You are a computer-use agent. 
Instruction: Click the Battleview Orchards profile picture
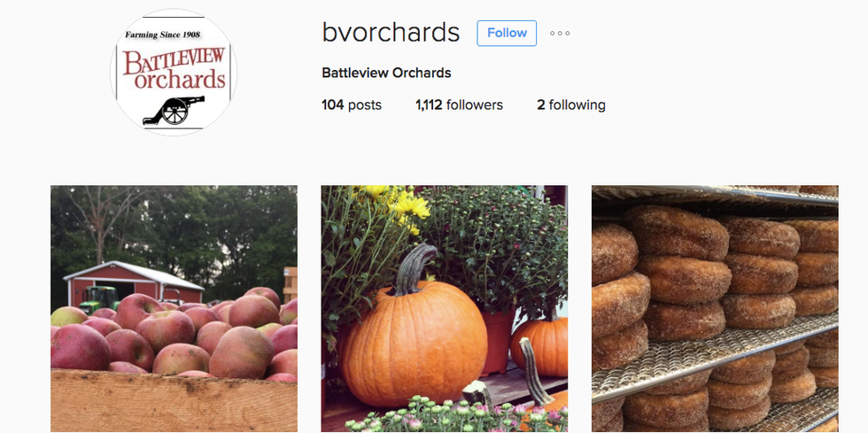(x=174, y=72)
